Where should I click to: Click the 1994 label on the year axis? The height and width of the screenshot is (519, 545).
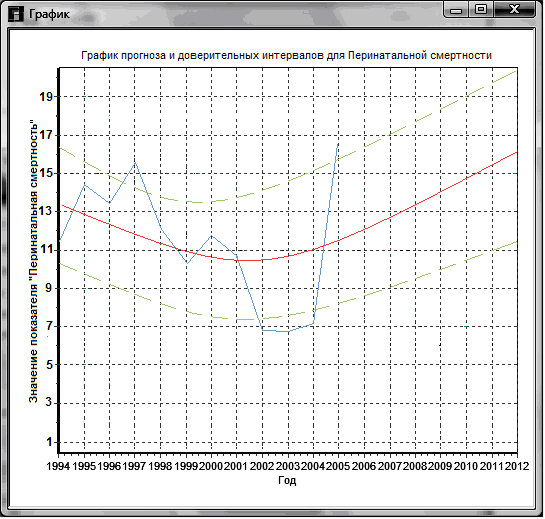point(58,466)
